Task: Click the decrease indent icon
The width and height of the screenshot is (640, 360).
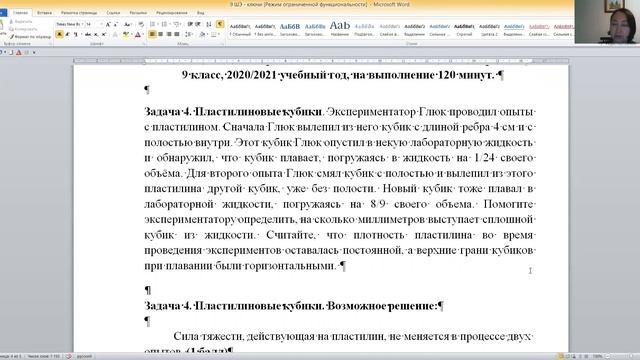Action: pos(190,24)
